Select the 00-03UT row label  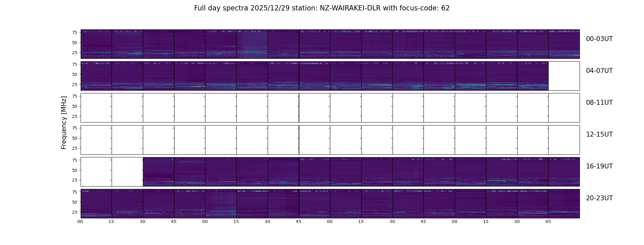[599, 39]
